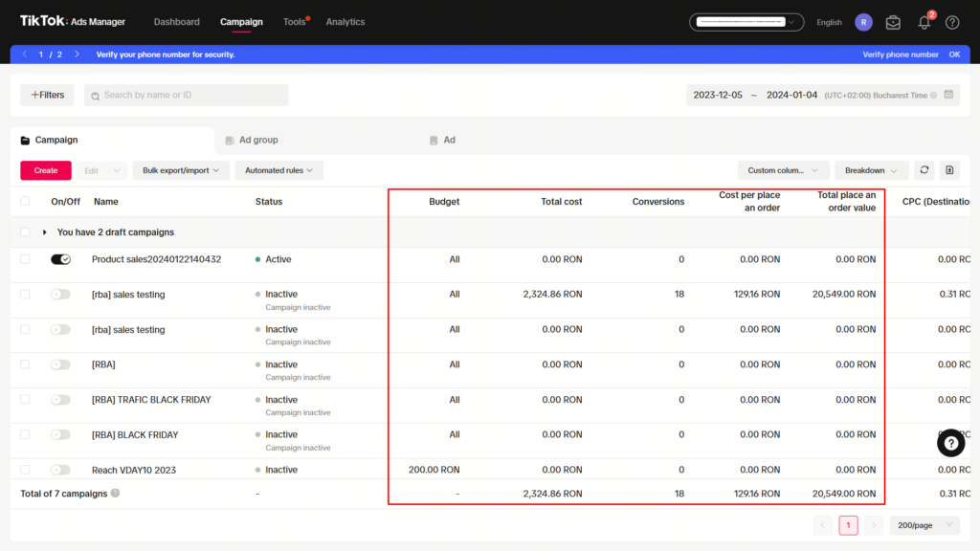Open Automated rules dropdown

point(278,170)
